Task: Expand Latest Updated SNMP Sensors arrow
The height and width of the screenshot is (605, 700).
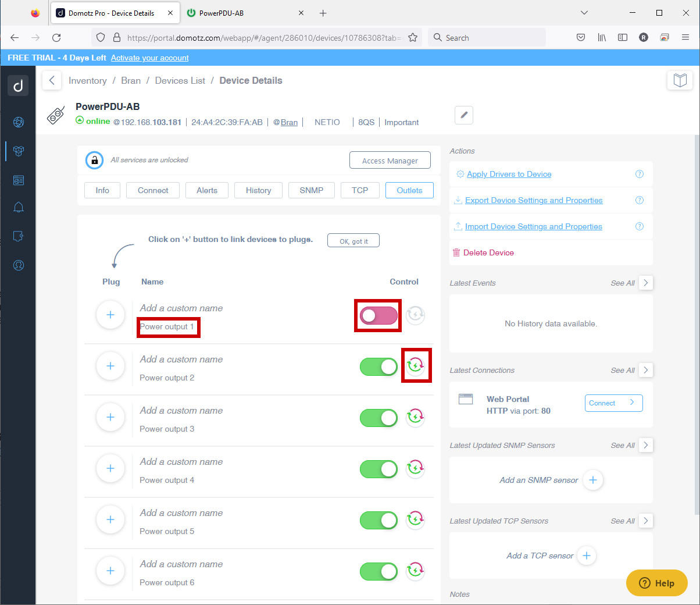Action: click(x=646, y=445)
